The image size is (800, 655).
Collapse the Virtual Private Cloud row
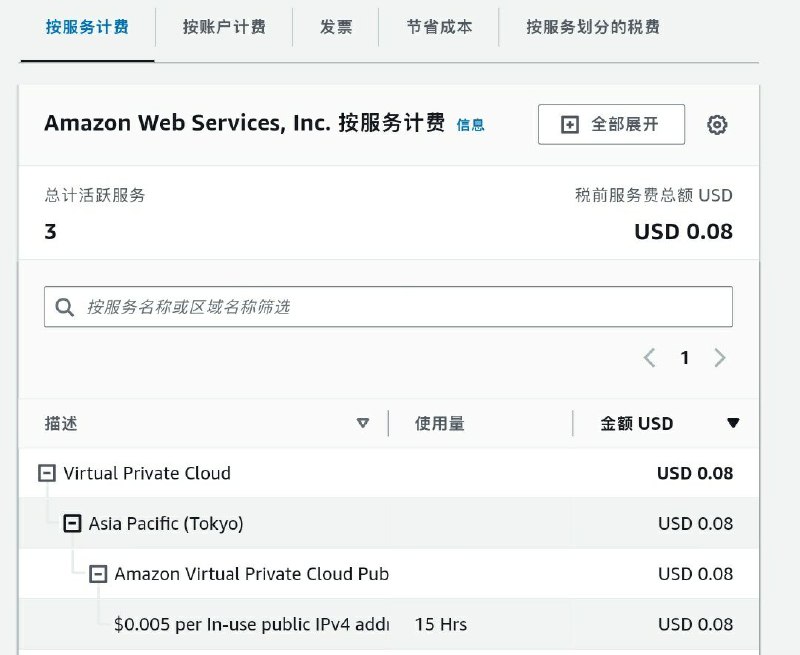pos(46,473)
